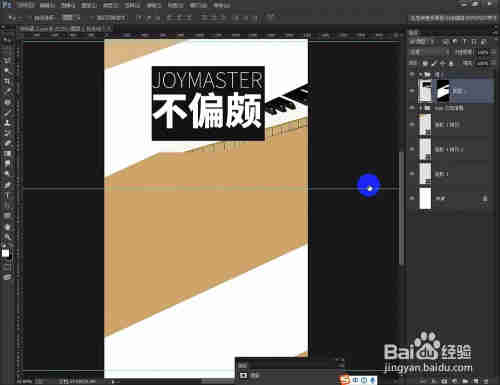Select the Gradient tool
Image resolution: width=500 pixels, height=385 pixels.
[7, 153]
